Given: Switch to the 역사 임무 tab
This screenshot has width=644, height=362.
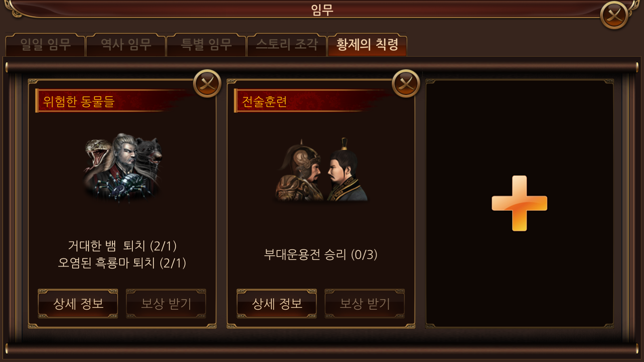Looking at the screenshot, I should pos(126,45).
